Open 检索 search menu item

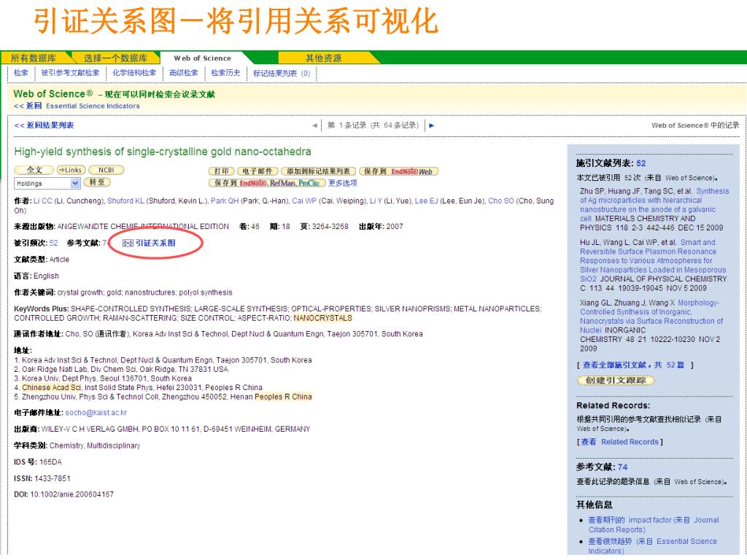pyautogui.click(x=21, y=73)
